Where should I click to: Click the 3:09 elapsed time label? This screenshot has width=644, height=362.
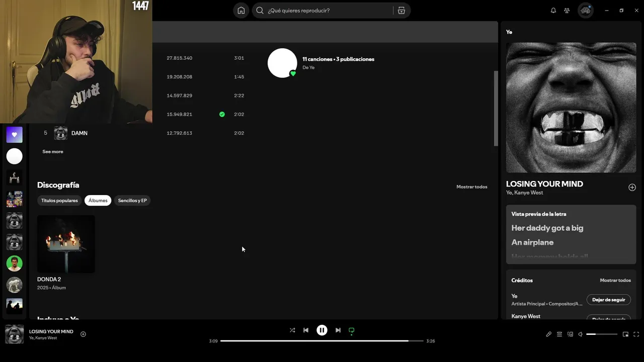tap(213, 341)
